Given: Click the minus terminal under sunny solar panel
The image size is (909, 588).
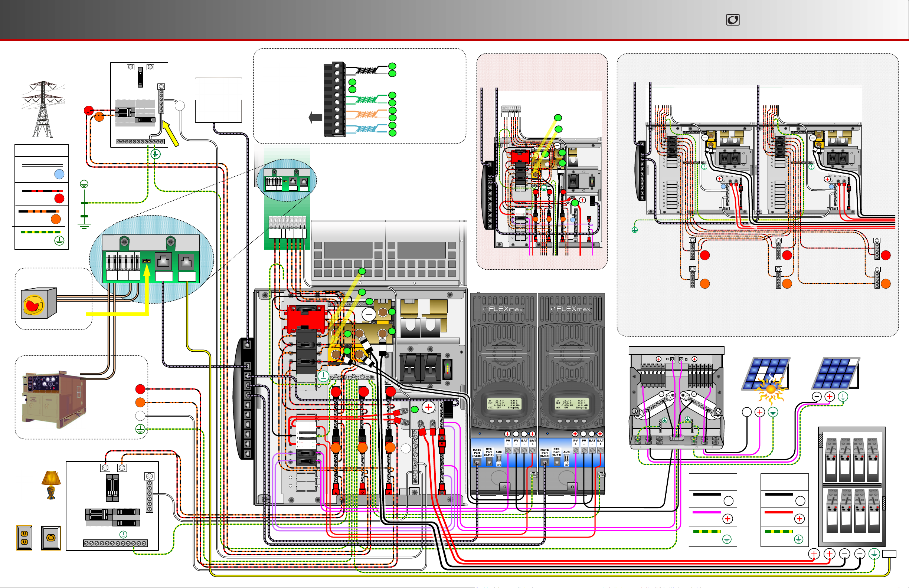Looking at the screenshot, I should point(747,412).
